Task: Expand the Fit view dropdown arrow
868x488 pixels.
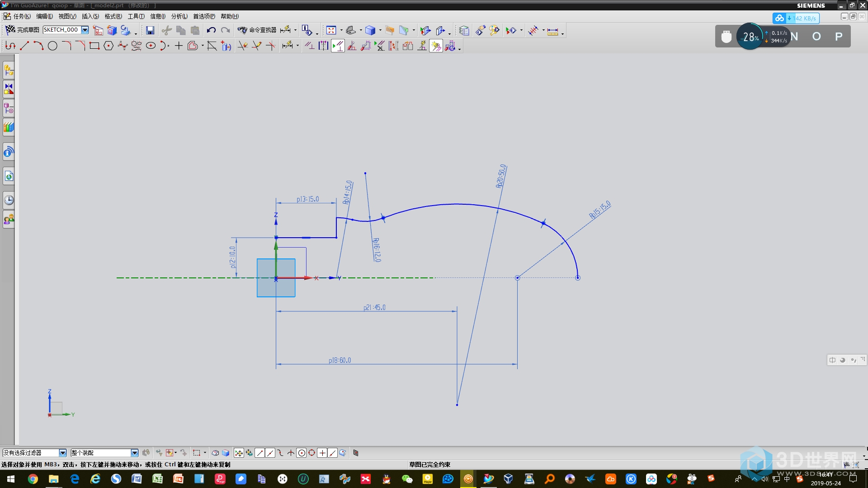Action: pyautogui.click(x=341, y=30)
